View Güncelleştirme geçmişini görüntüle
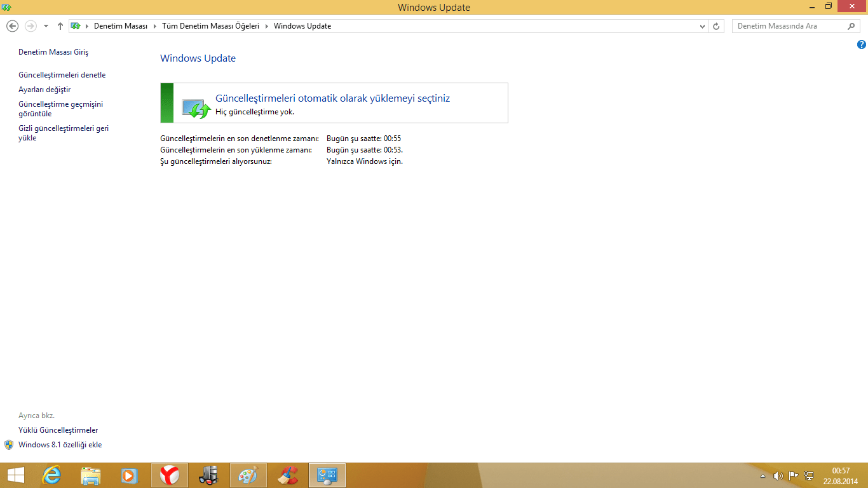 click(60, 109)
